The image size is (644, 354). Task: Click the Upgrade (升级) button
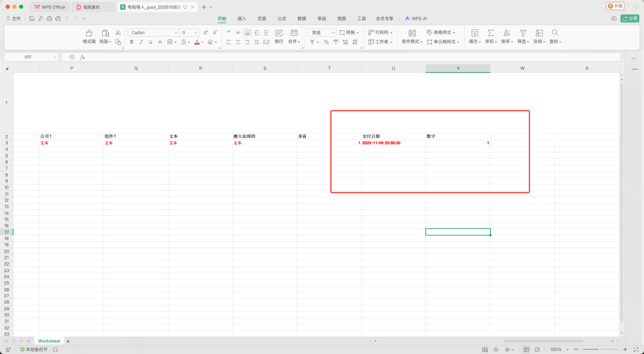pos(615,6)
